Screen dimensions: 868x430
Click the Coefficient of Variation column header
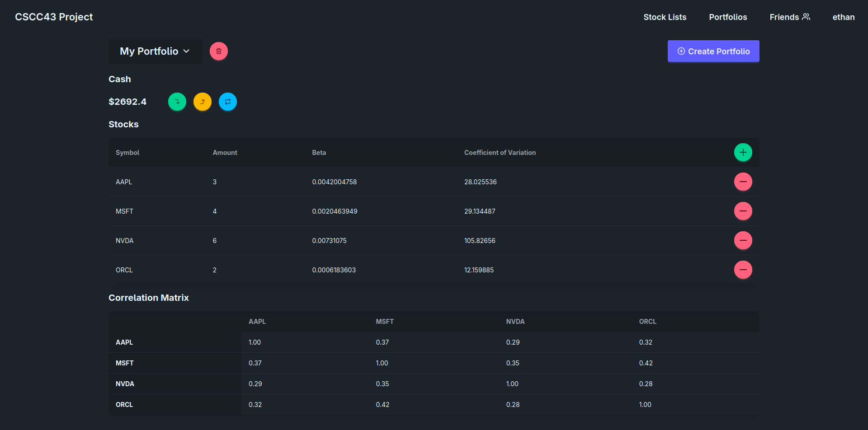tap(500, 153)
